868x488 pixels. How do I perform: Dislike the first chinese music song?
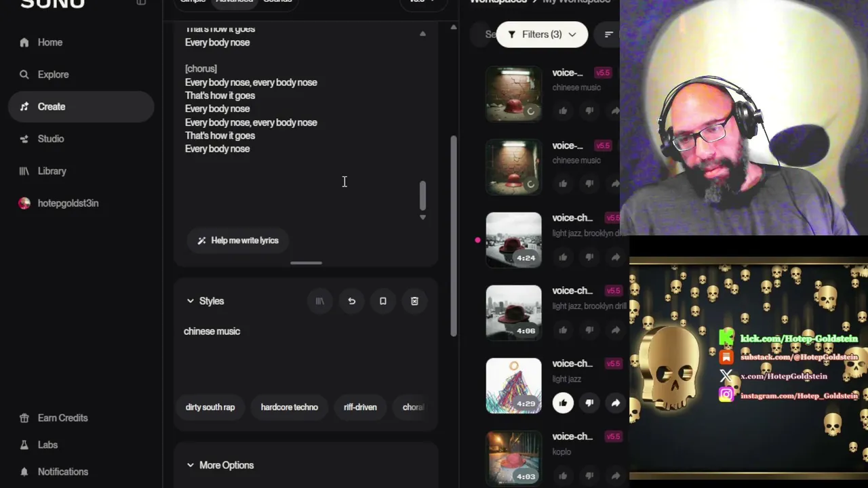pos(589,110)
